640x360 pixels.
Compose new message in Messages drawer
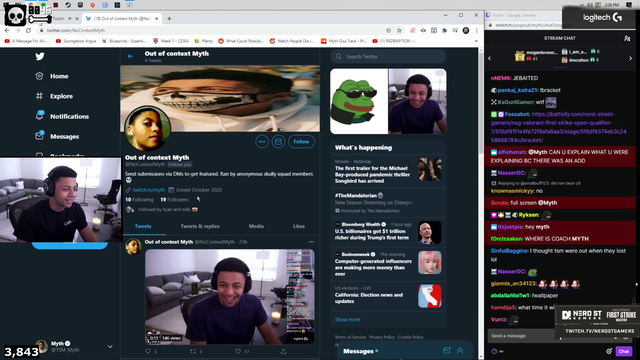pyautogui.click(x=447, y=351)
